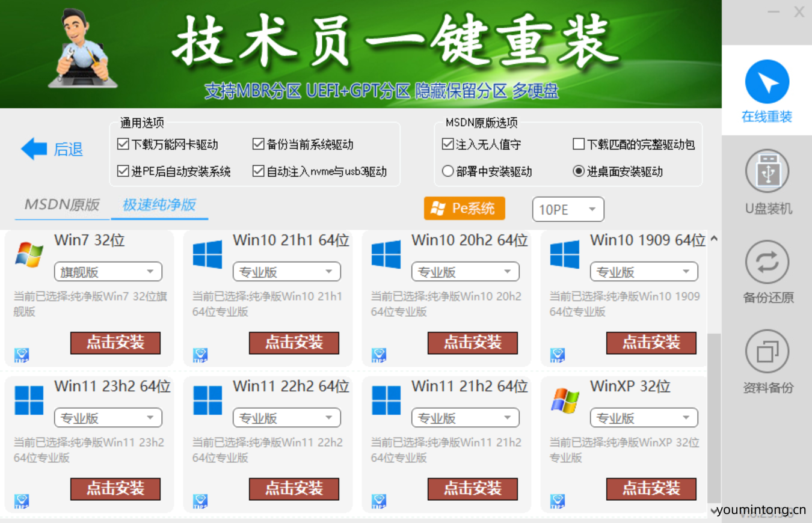The width and height of the screenshot is (812, 523).
Task: Click the system list scrollbar thumb
Action: pyautogui.click(x=714, y=418)
